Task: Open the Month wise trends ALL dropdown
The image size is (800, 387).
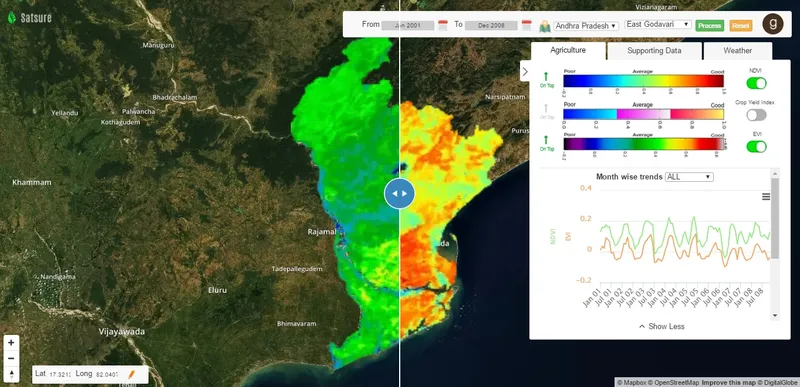Action: click(x=689, y=177)
